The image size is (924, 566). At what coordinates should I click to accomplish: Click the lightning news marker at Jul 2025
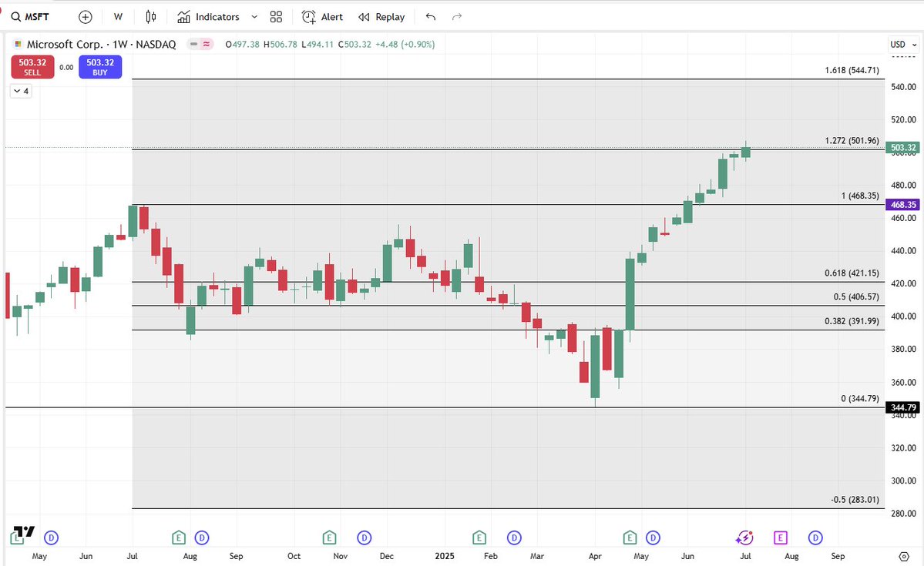click(745, 538)
